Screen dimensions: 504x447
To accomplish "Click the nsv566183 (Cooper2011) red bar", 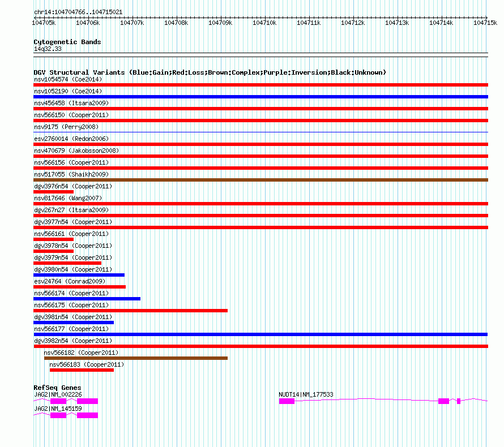I will point(82,370).
